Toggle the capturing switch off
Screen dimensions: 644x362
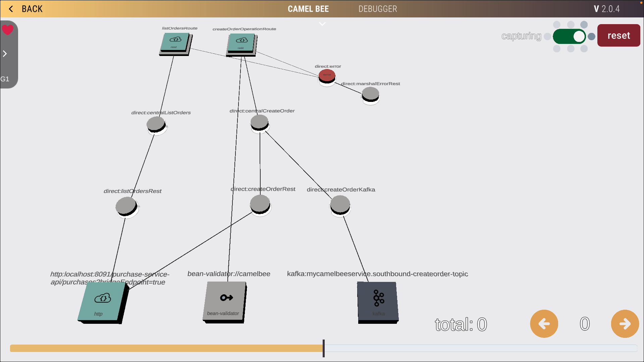coord(569,37)
